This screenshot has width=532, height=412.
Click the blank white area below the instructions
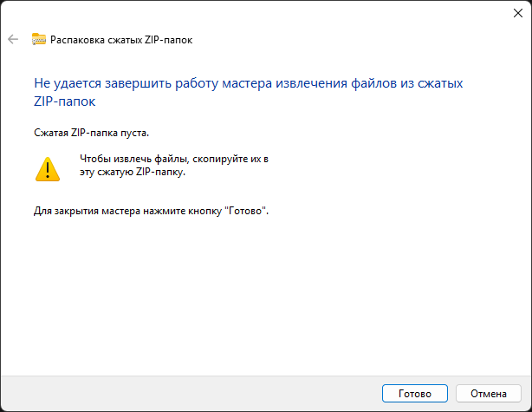260,295
